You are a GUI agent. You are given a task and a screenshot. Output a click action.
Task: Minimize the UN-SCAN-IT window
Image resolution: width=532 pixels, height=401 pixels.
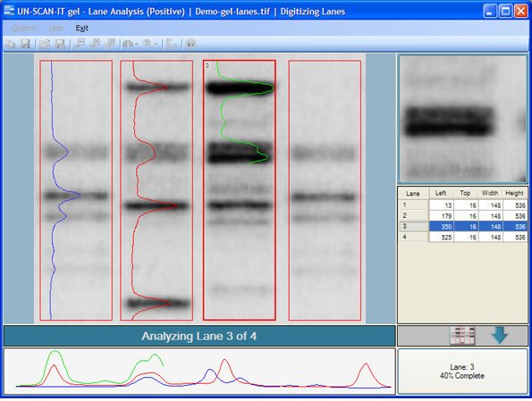(x=489, y=12)
